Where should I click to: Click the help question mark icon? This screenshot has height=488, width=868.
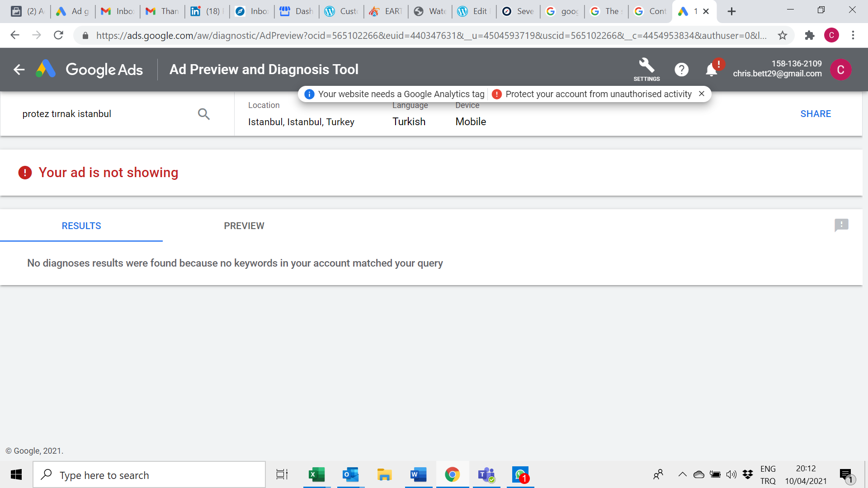tap(681, 70)
